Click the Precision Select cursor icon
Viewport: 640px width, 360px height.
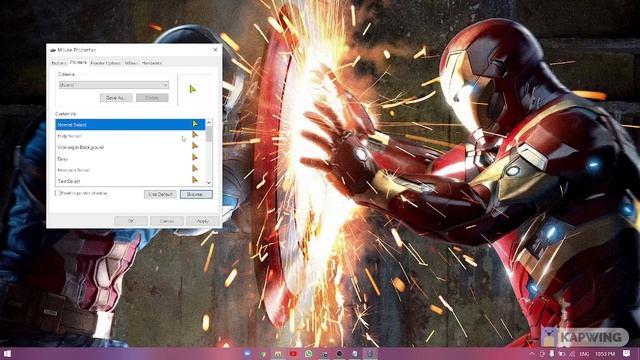(x=195, y=168)
